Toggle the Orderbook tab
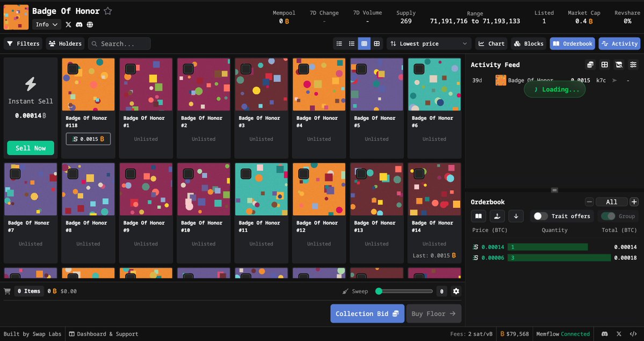 572,43
